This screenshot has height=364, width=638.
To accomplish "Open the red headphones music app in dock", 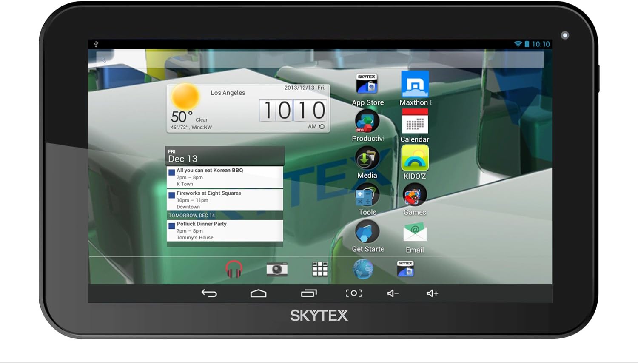I will click(234, 269).
